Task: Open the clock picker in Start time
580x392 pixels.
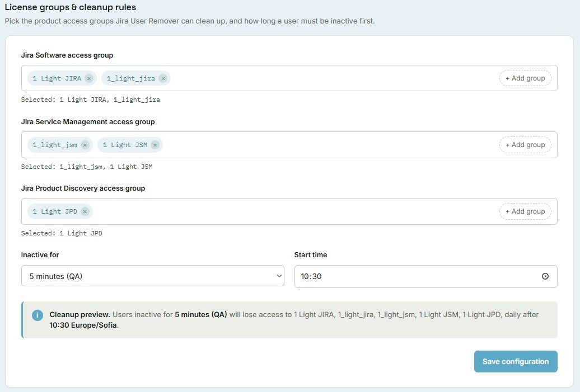Action: tap(545, 276)
